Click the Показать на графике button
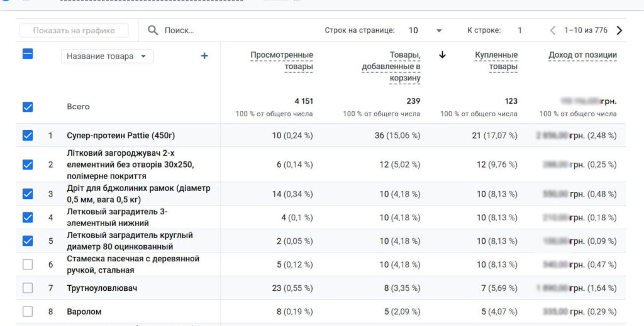 pos(74,30)
